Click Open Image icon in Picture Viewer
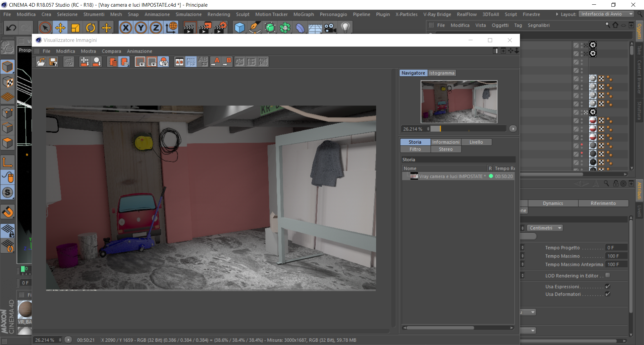 point(41,62)
